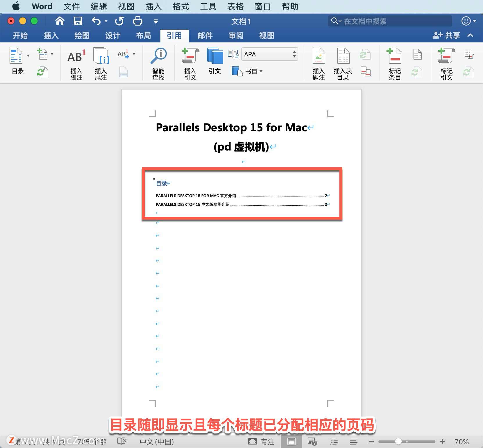Switch to draft view
Image resolution: width=483 pixels, height=448 pixels.
tap(354, 442)
